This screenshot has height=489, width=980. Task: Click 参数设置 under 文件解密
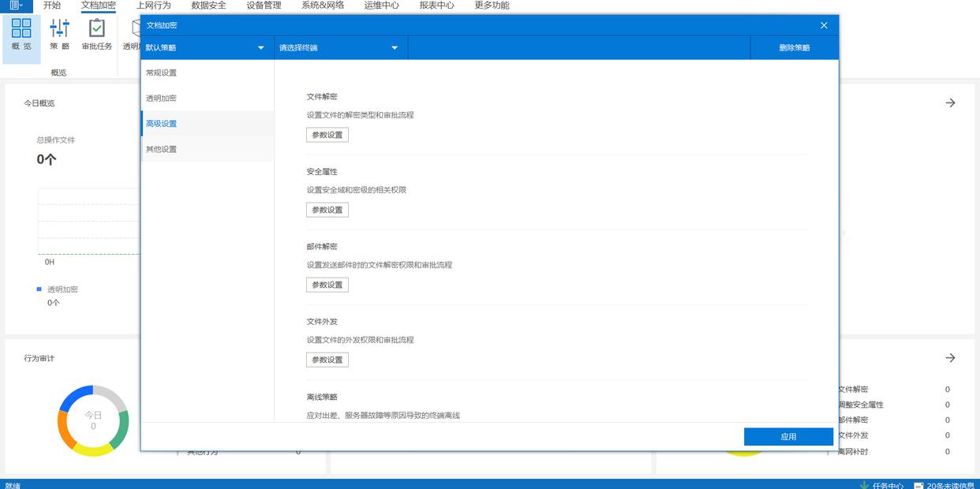(327, 135)
